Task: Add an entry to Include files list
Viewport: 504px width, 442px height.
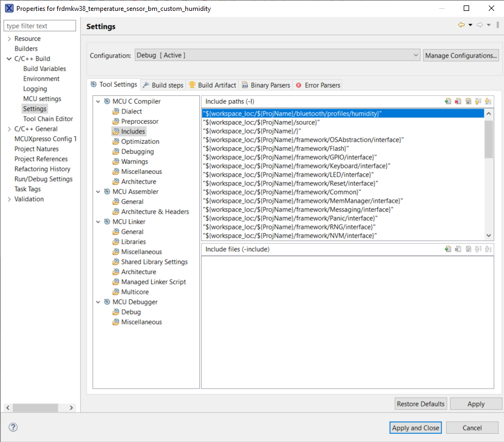Action: (x=448, y=249)
